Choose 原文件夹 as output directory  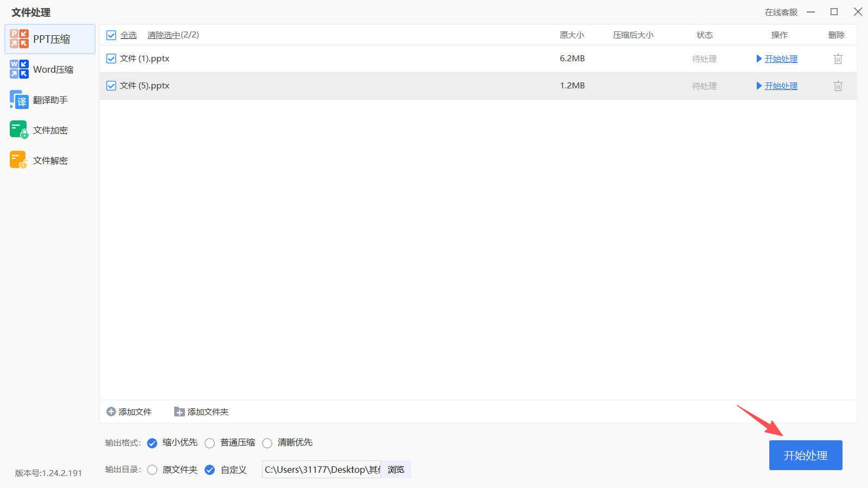click(152, 470)
